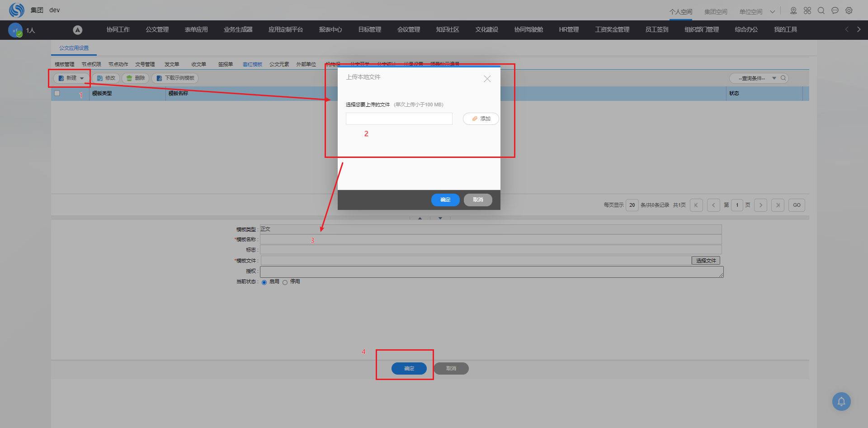
Task: Click the bottom form 确定 button
Action: coord(409,369)
